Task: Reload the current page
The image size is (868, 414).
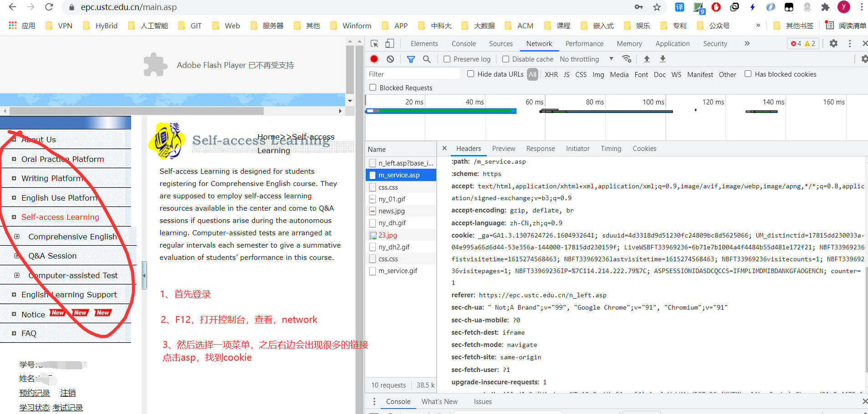Action: [49, 7]
